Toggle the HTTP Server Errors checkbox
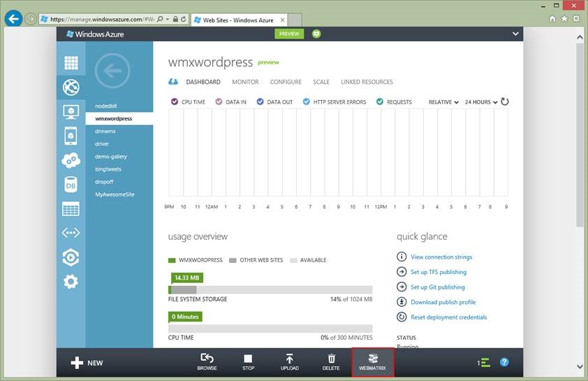588x381 pixels. [x=307, y=102]
